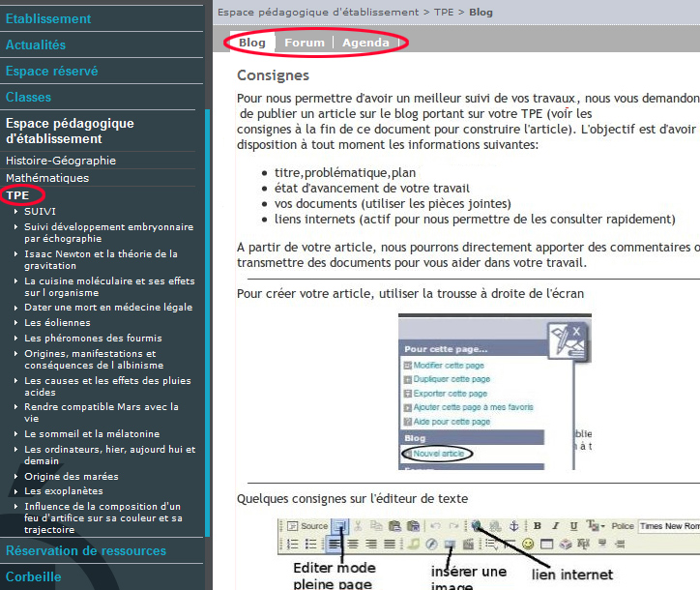Click Modifier cette page in illustration
Viewport: 700px width, 590px height.
pos(449,366)
